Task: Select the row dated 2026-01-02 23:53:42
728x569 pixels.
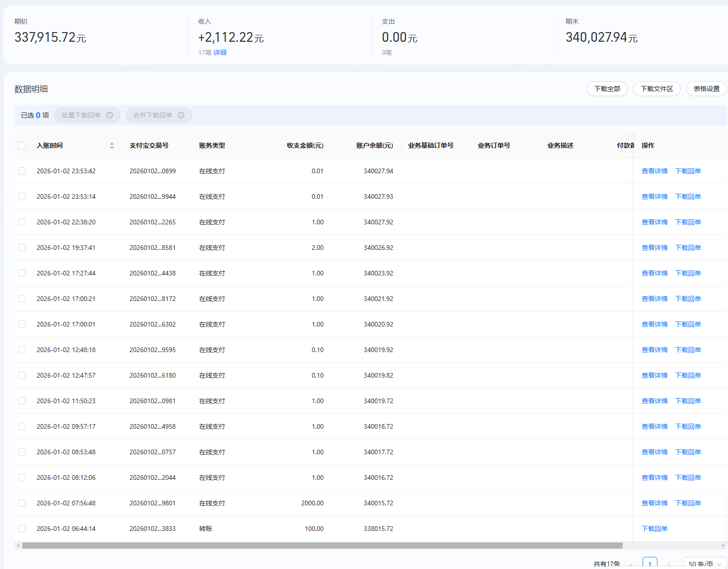Action: (22, 171)
